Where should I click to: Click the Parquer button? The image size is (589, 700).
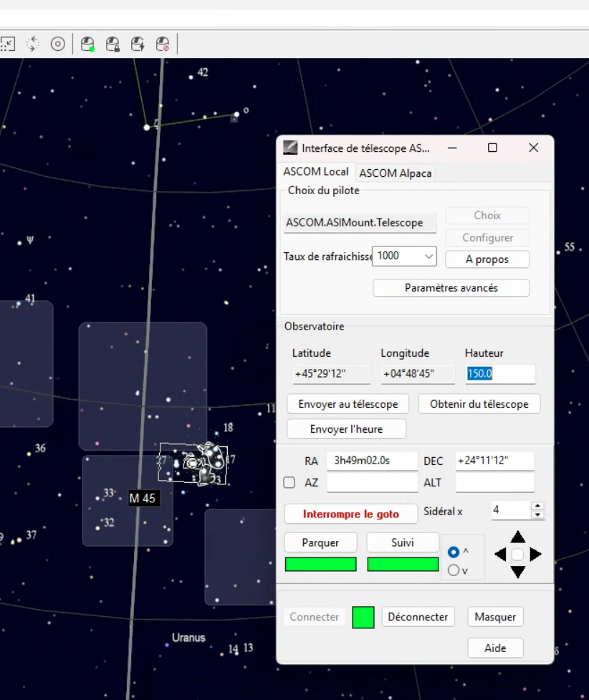[x=320, y=542]
